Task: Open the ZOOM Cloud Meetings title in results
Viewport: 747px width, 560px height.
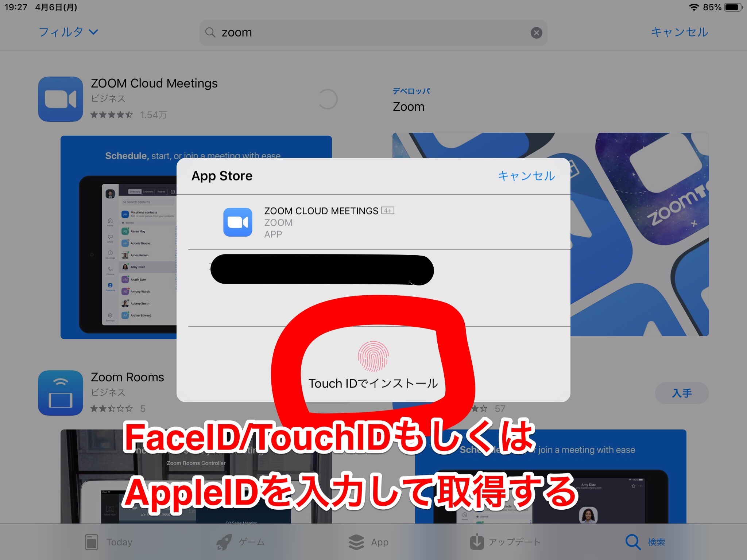Action: click(x=154, y=83)
